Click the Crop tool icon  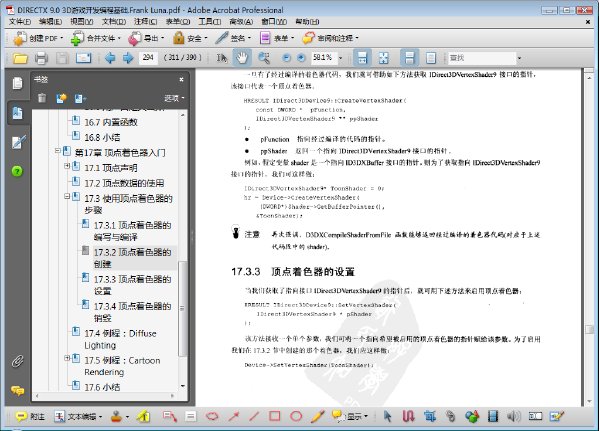point(430,416)
